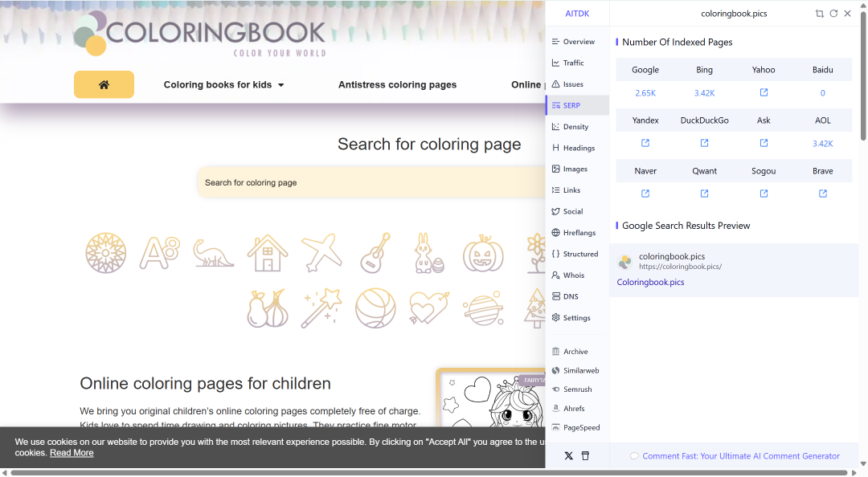This screenshot has height=477, width=868.
Task: Click the Search for coloring page input
Action: 372,182
